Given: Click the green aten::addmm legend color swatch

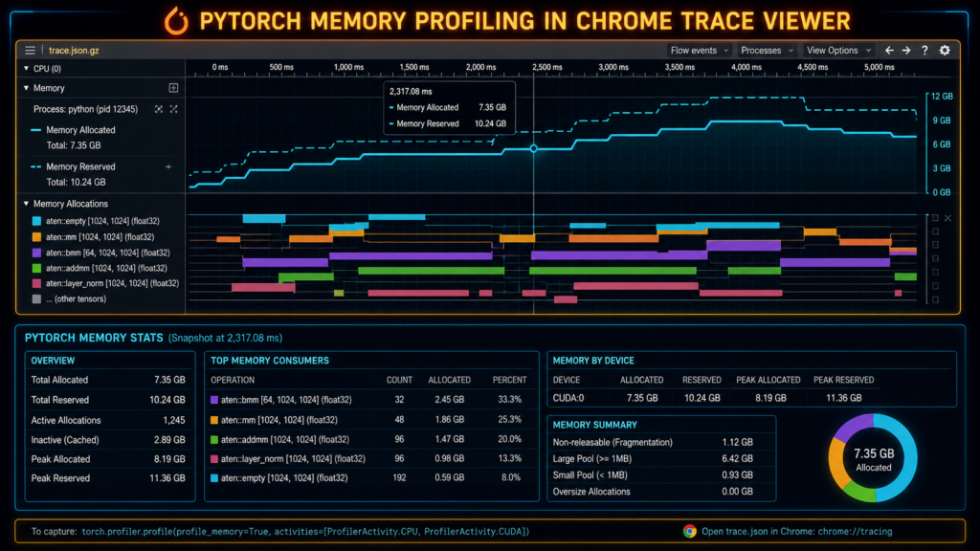Looking at the screenshot, I should click(36, 268).
